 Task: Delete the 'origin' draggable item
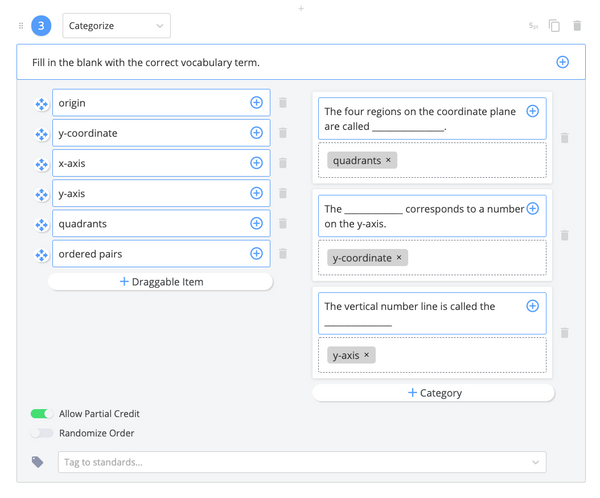tap(283, 103)
